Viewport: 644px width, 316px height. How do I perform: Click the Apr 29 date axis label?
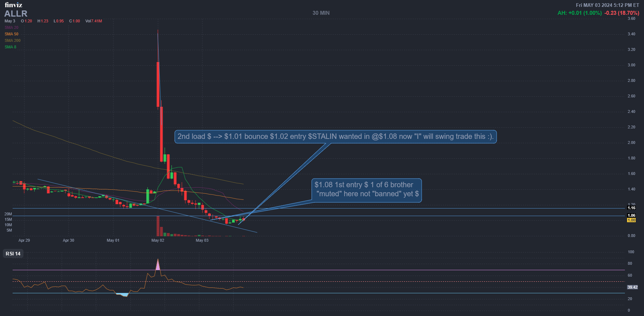[24, 240]
